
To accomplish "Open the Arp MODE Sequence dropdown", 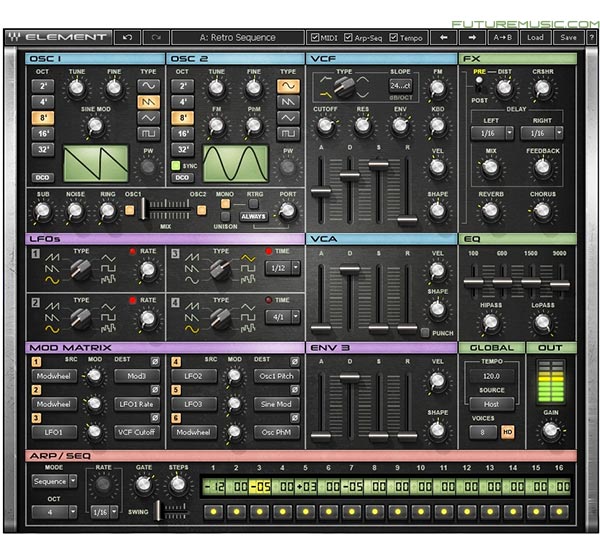I will point(54,481).
